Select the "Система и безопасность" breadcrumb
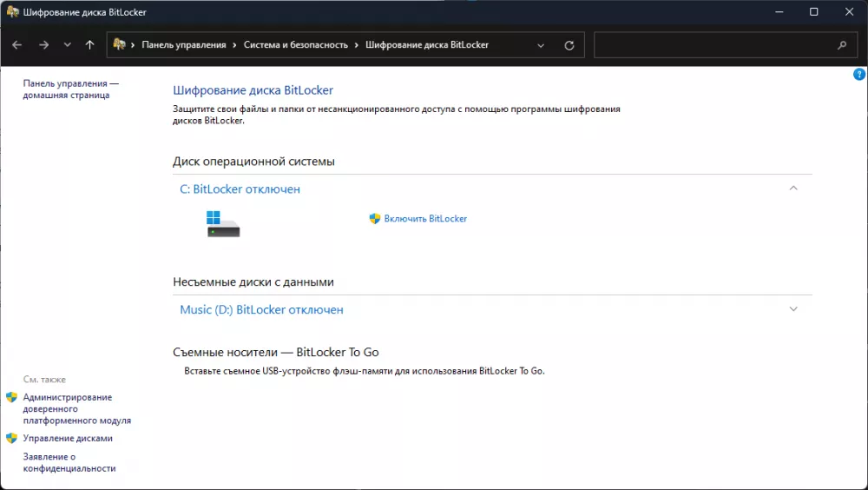868x490 pixels. coord(295,45)
